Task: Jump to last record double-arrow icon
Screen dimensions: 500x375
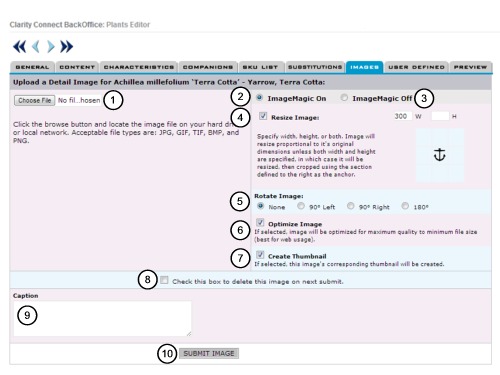Action: pyautogui.click(x=66, y=47)
